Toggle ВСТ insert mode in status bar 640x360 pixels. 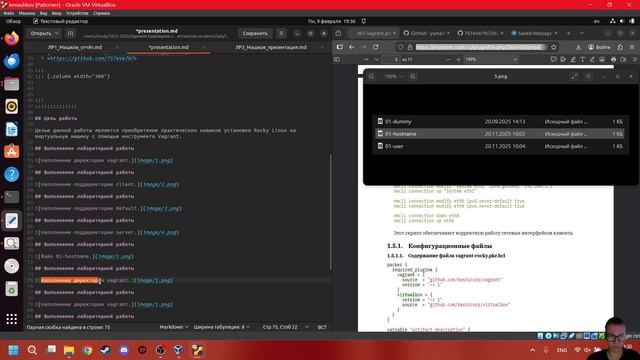[322, 327]
